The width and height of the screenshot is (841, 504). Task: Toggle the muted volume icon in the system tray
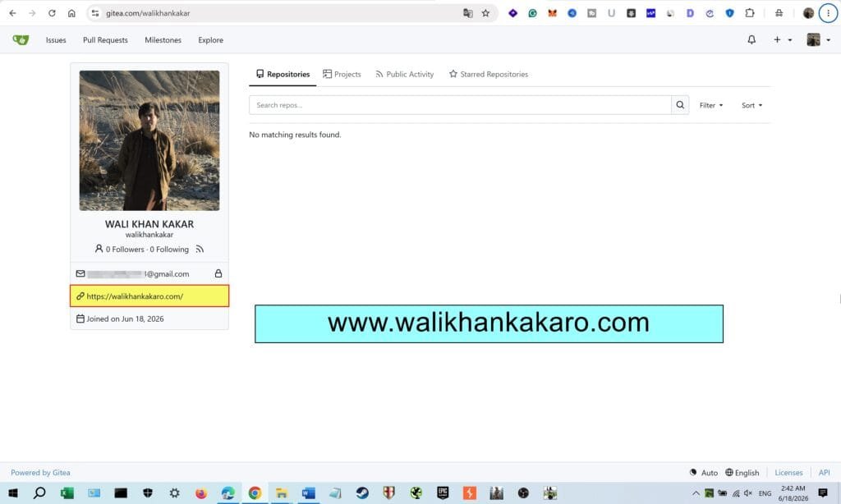(x=748, y=493)
